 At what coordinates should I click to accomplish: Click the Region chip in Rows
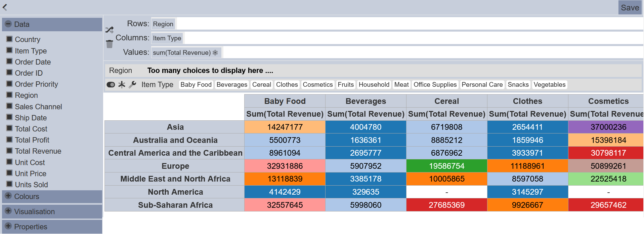[163, 24]
